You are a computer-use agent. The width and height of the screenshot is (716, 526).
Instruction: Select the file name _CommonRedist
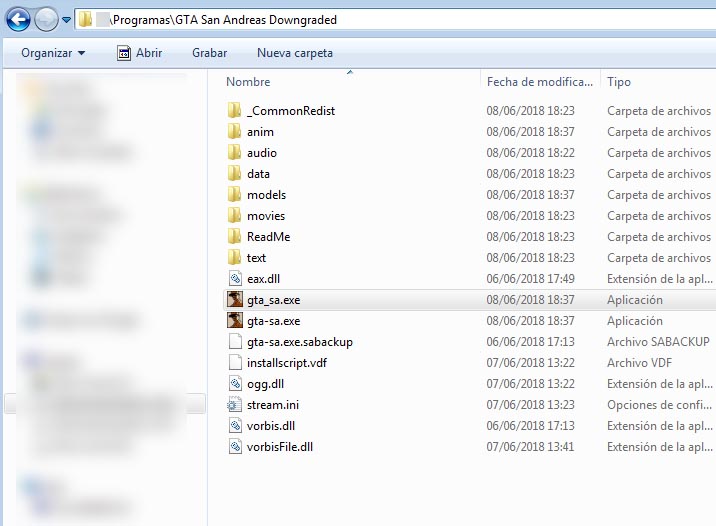point(291,111)
